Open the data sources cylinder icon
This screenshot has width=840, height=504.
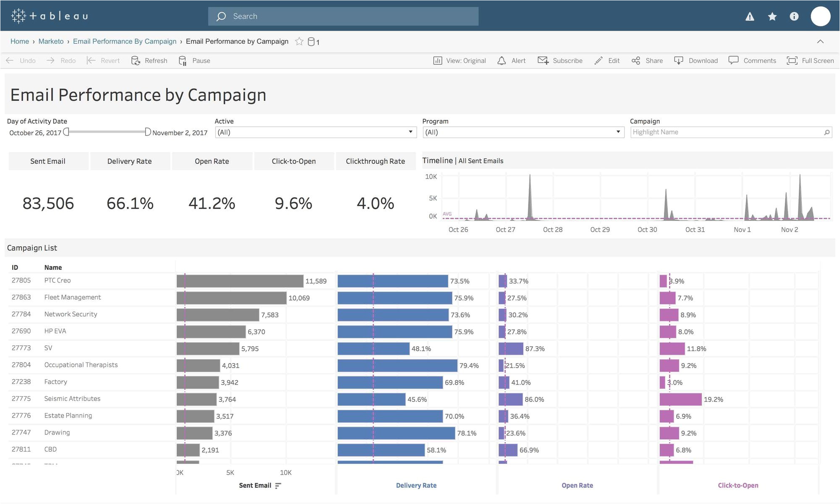point(311,42)
